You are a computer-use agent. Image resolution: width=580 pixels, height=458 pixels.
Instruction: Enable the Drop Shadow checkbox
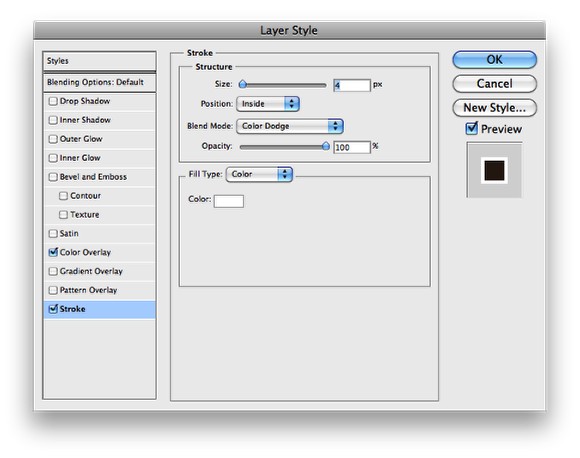[x=53, y=101]
